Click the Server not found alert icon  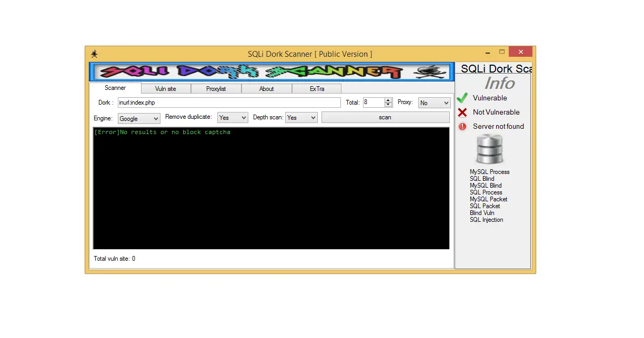coord(461,126)
